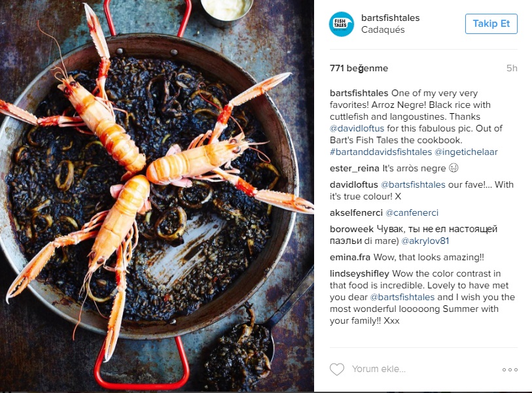
Task: Open emina.fra commenter profile
Action: [350, 258]
